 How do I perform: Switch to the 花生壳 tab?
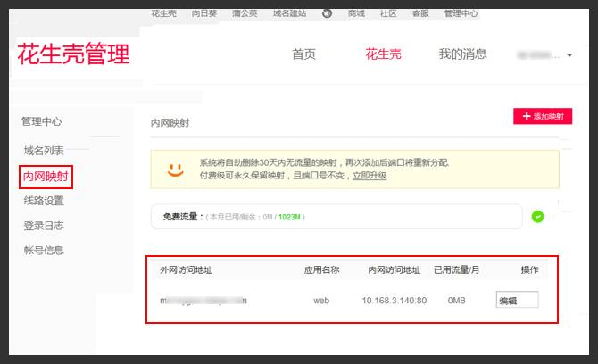click(x=383, y=54)
